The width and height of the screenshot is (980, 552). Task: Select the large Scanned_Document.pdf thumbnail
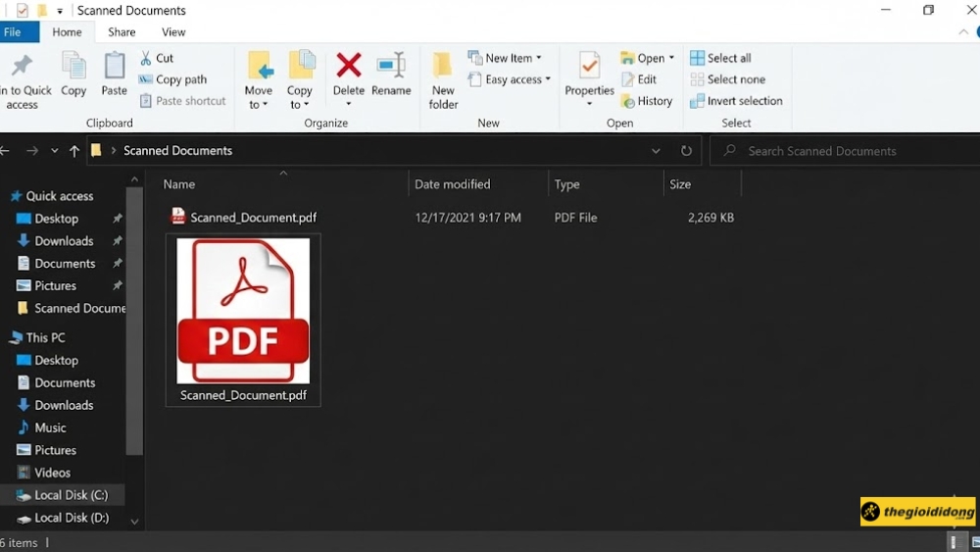pos(243,312)
